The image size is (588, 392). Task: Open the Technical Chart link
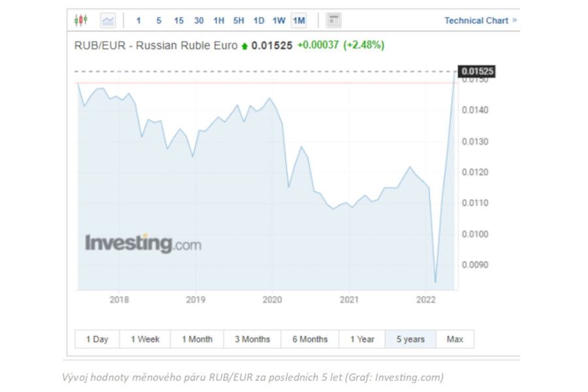[x=480, y=20]
